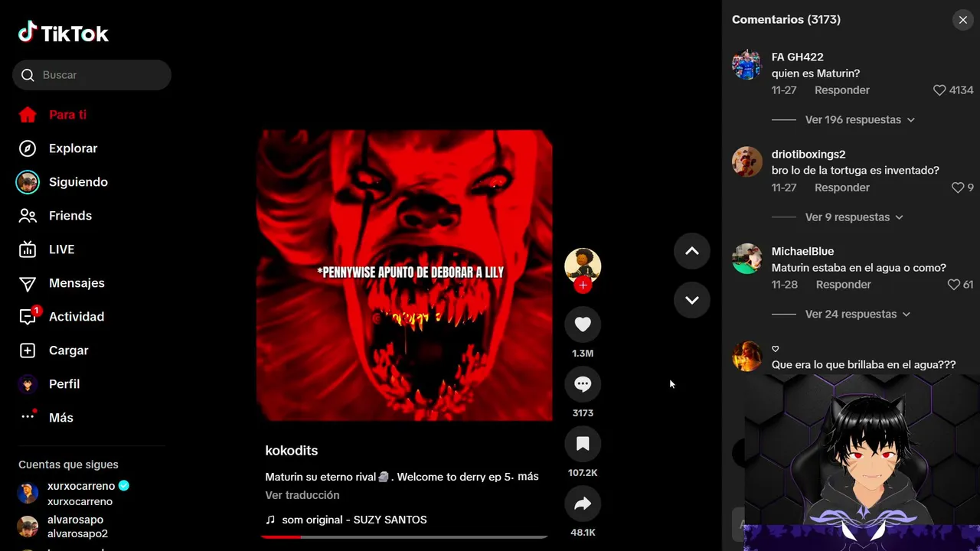This screenshot has width=980, height=551.
Task: Seek on the video progress bar
Action: click(404, 537)
